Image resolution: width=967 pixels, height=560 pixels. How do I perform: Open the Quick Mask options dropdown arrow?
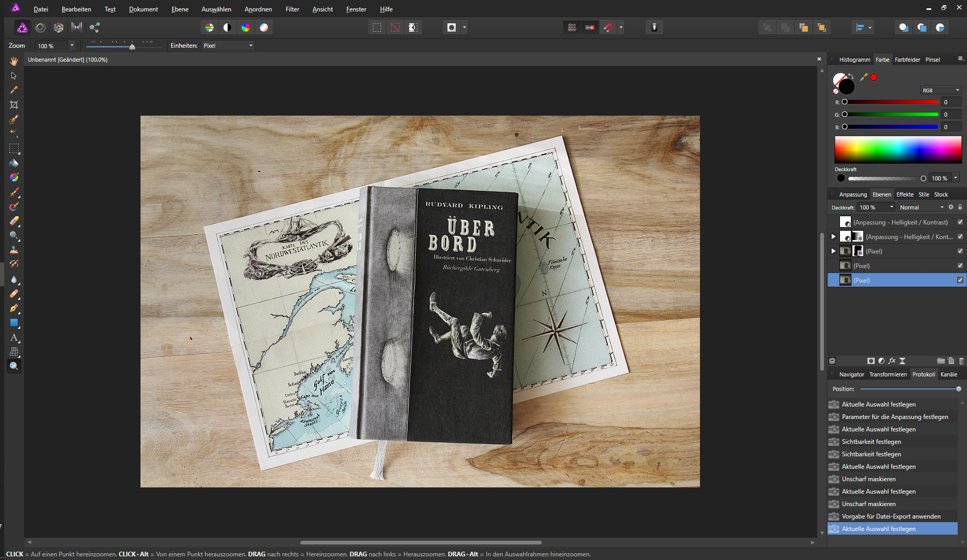point(464,27)
